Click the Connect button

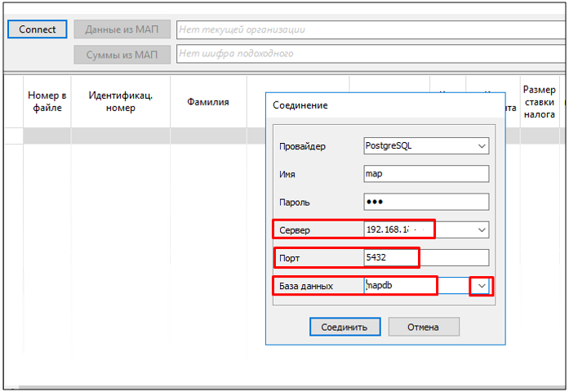[x=38, y=29]
